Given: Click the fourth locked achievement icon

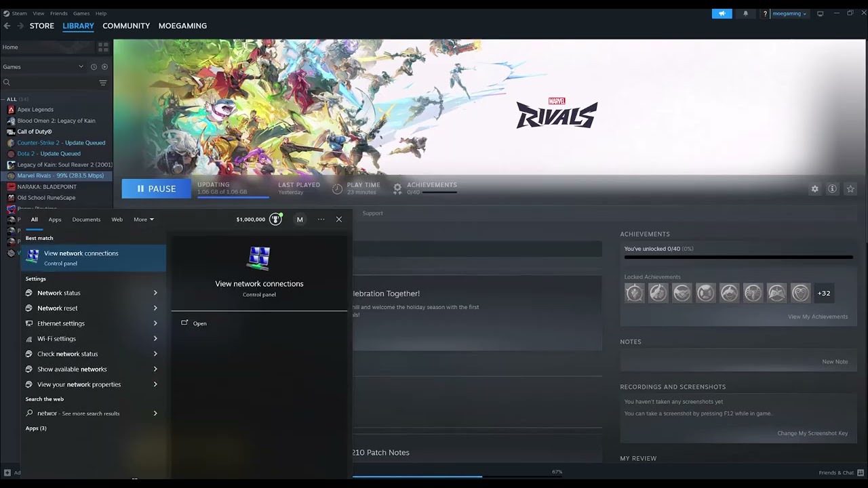Looking at the screenshot, I should (x=705, y=293).
